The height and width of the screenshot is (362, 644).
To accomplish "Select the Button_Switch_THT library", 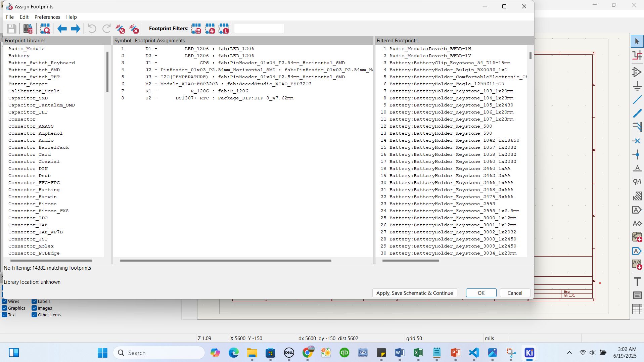I will point(34,77).
